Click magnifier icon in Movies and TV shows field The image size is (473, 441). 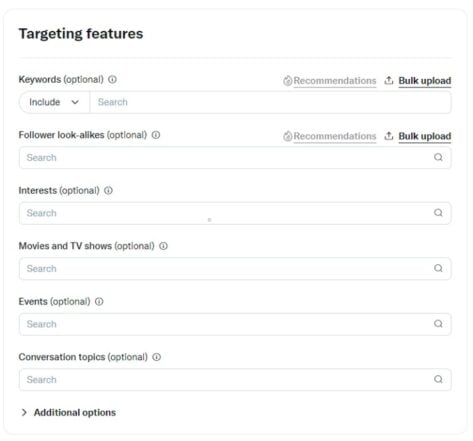[x=438, y=268]
